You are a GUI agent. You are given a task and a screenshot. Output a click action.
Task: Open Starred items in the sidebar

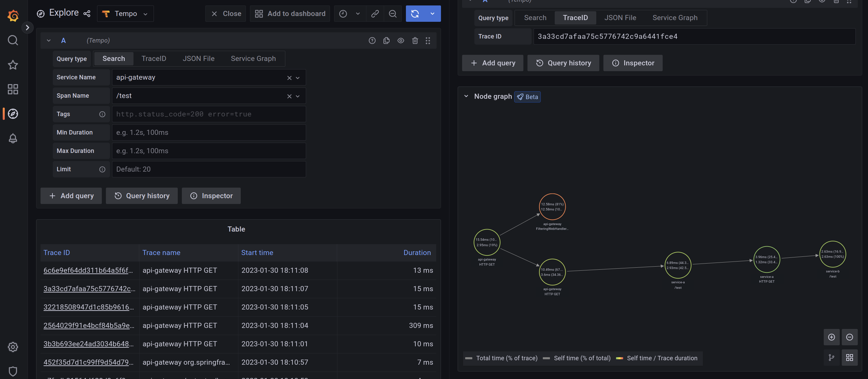pos(13,65)
